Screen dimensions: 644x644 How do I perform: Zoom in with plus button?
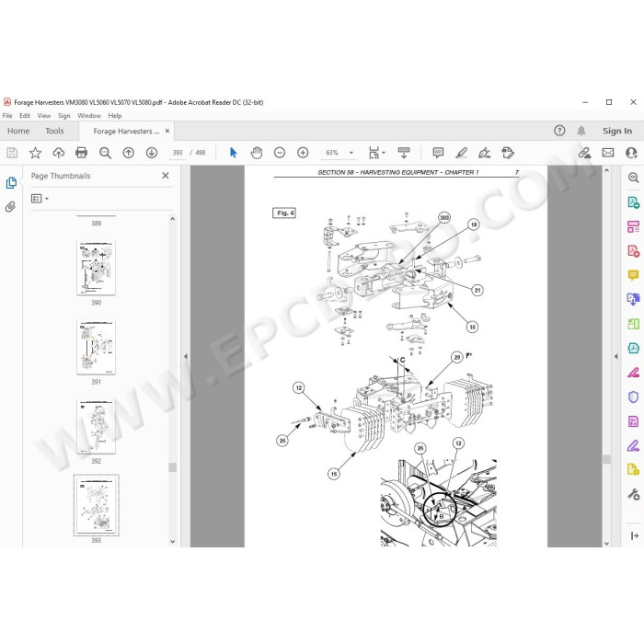[303, 153]
